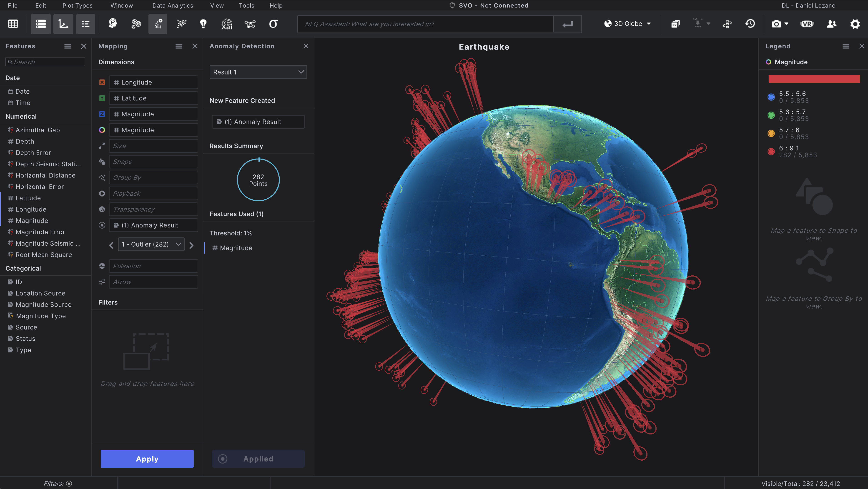Click the blue 5.5 : 5.6 legend swatch
This screenshot has width=868, height=489.
coord(771,97)
